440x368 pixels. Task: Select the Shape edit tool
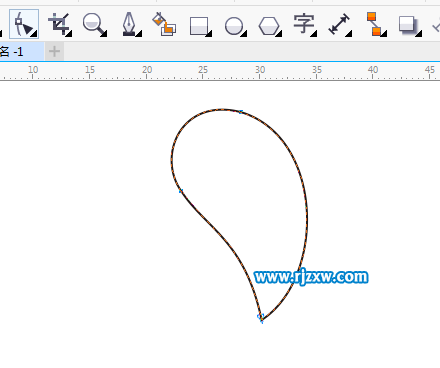click(x=24, y=24)
